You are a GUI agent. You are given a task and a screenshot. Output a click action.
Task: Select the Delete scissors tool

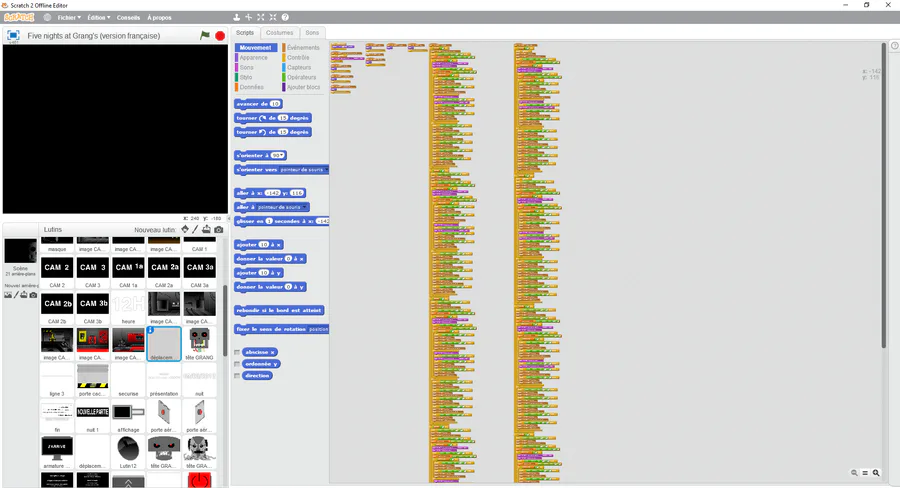[x=249, y=17]
